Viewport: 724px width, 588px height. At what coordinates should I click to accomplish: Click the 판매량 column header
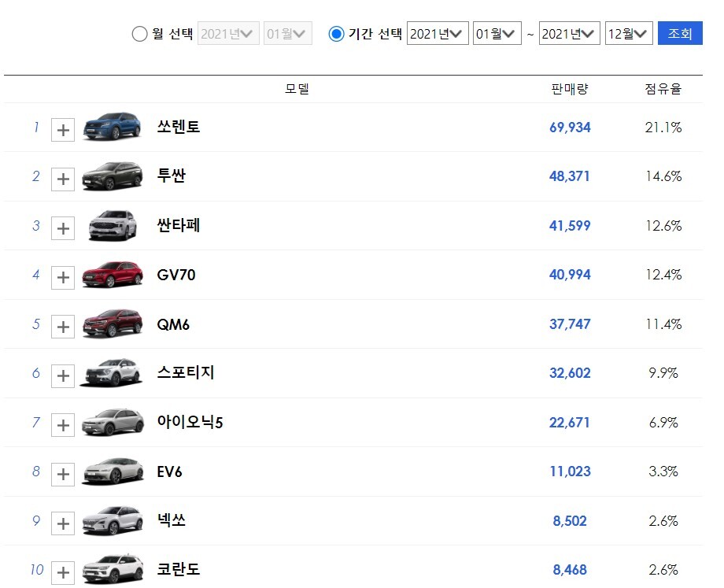570,89
